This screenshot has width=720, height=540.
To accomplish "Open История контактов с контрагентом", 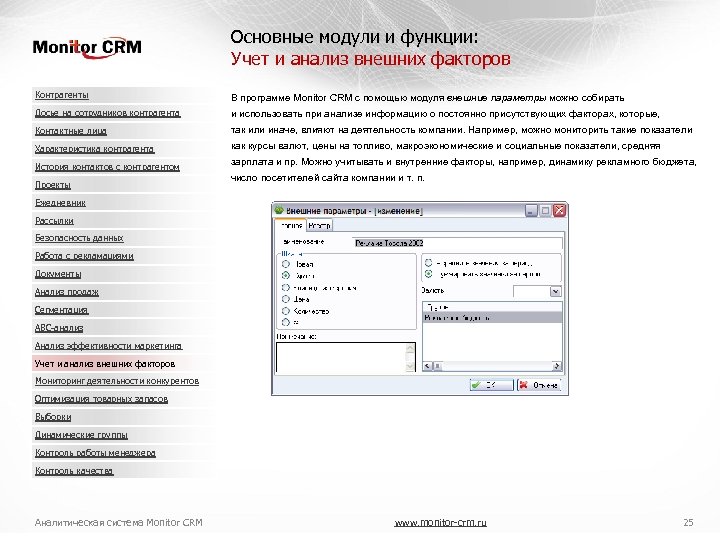I will click(107, 167).
